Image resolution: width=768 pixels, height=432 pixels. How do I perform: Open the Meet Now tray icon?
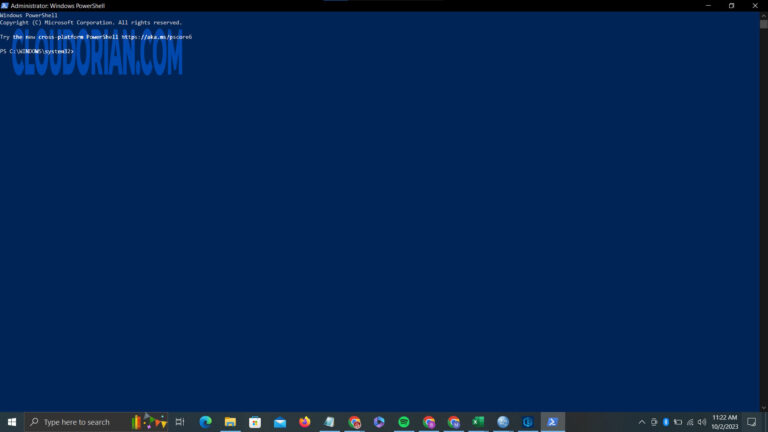654,422
